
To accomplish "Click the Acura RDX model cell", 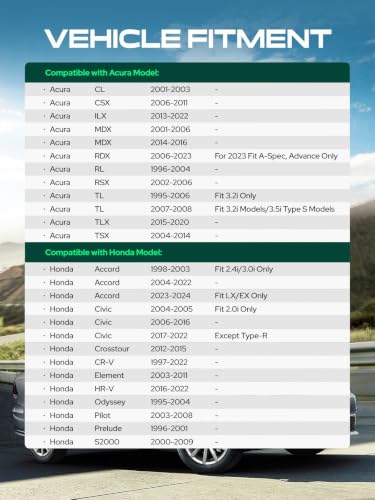I will [x=102, y=156].
